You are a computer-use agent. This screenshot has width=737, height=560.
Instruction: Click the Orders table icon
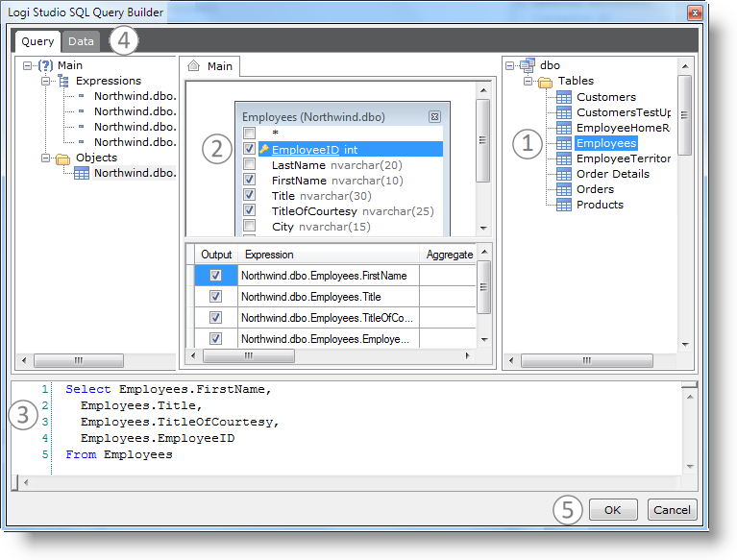pyautogui.click(x=564, y=189)
